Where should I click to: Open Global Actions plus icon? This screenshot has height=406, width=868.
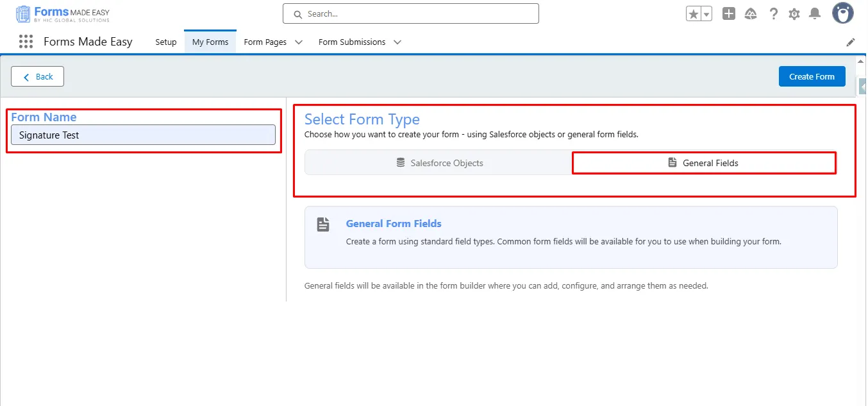pyautogui.click(x=729, y=13)
